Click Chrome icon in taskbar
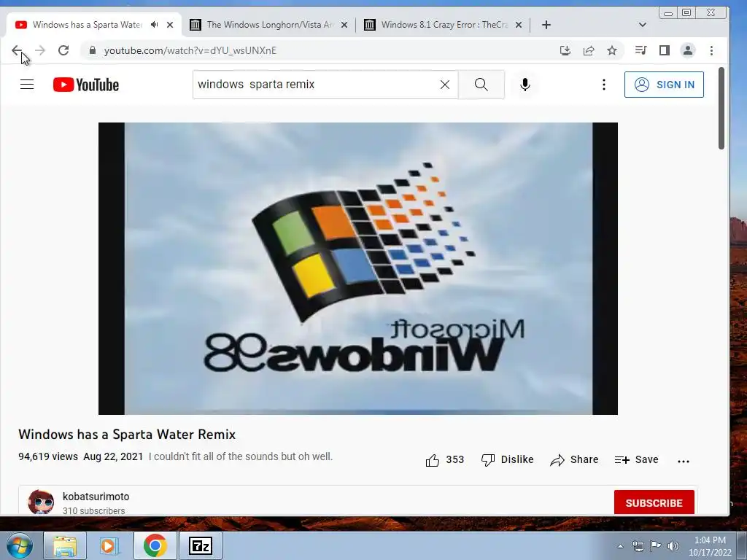 (155, 545)
